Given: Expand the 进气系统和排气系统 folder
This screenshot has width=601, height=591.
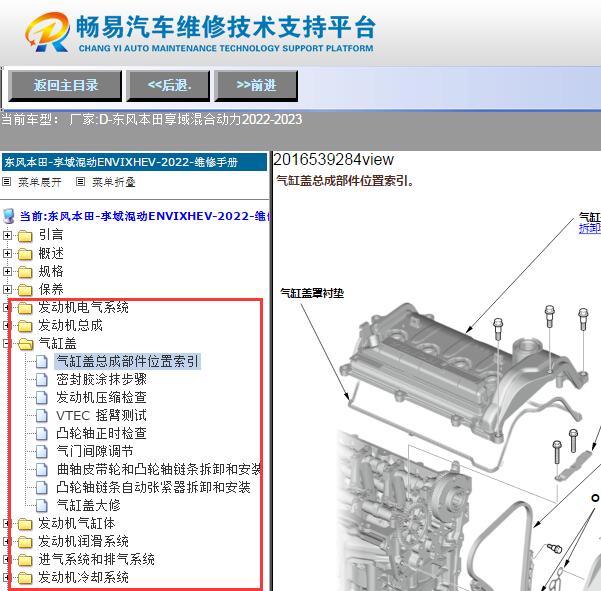Looking at the screenshot, I should pos(6,560).
